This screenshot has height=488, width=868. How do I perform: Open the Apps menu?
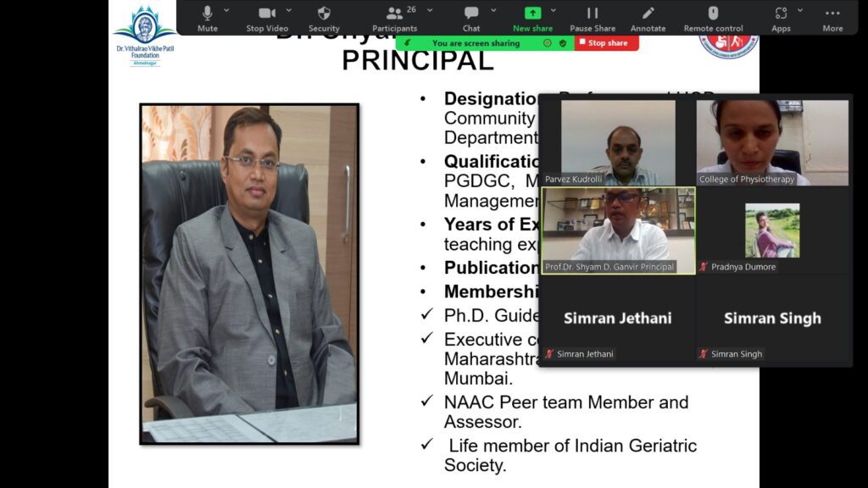point(781,18)
